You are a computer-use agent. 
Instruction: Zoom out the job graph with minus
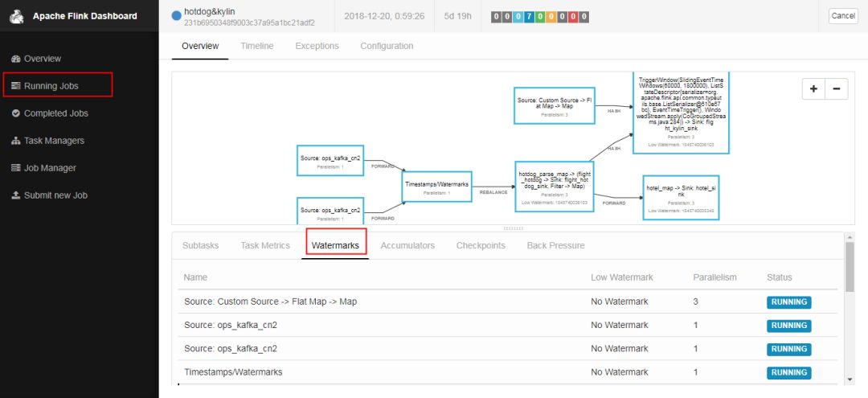click(837, 88)
